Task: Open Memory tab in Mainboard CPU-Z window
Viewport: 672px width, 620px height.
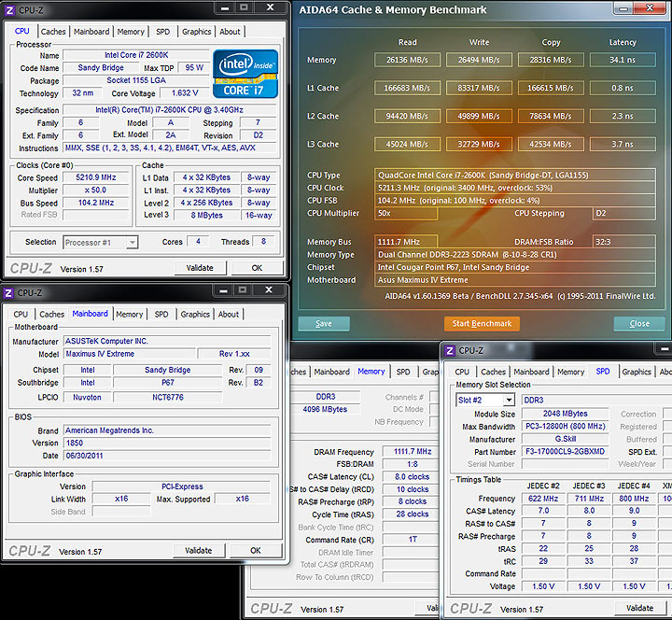Action: tap(130, 315)
